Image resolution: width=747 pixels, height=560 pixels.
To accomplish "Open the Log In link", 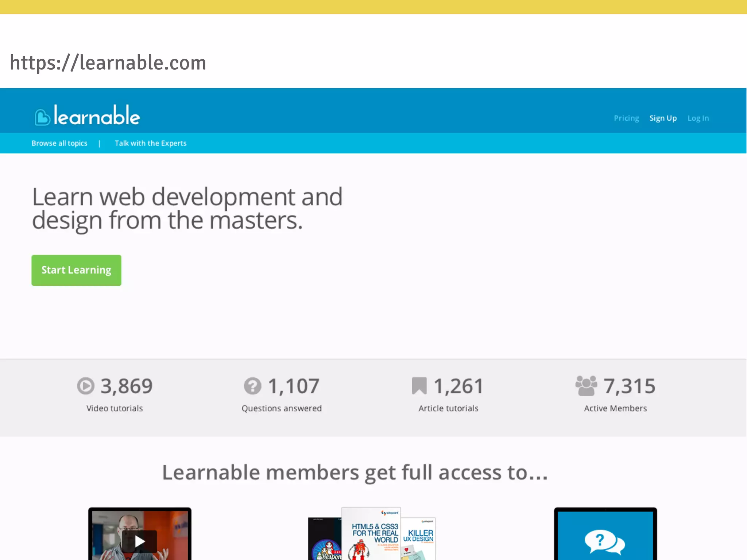I will (698, 118).
